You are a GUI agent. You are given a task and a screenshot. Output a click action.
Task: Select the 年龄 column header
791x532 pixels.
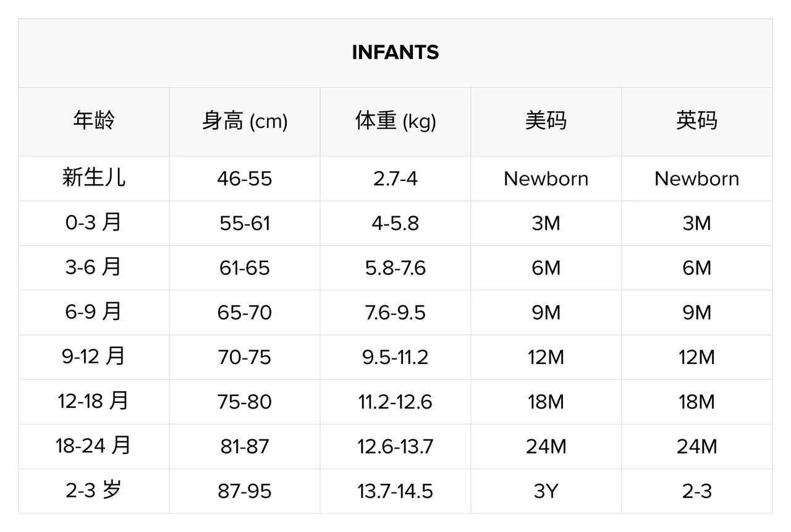click(x=94, y=120)
